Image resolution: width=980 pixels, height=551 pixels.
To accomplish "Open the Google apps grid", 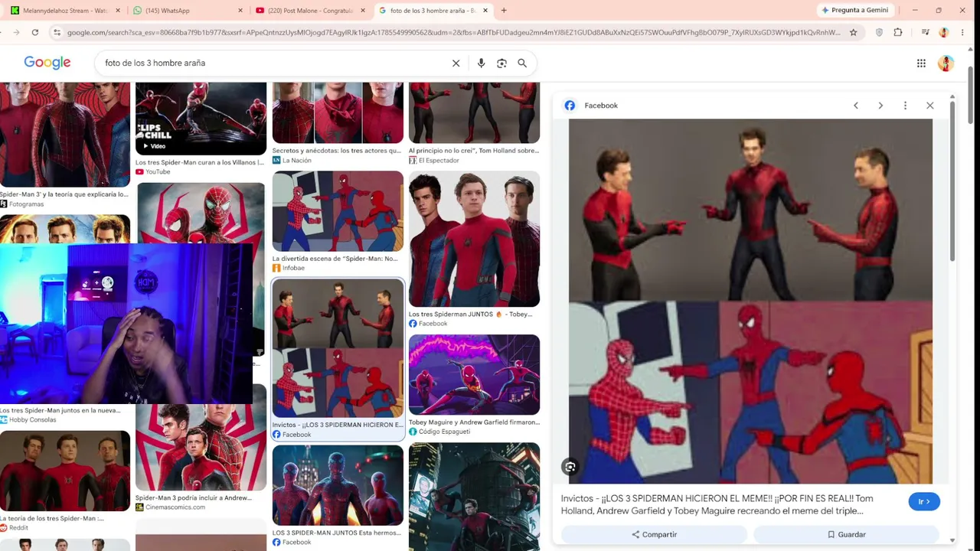I will point(921,64).
